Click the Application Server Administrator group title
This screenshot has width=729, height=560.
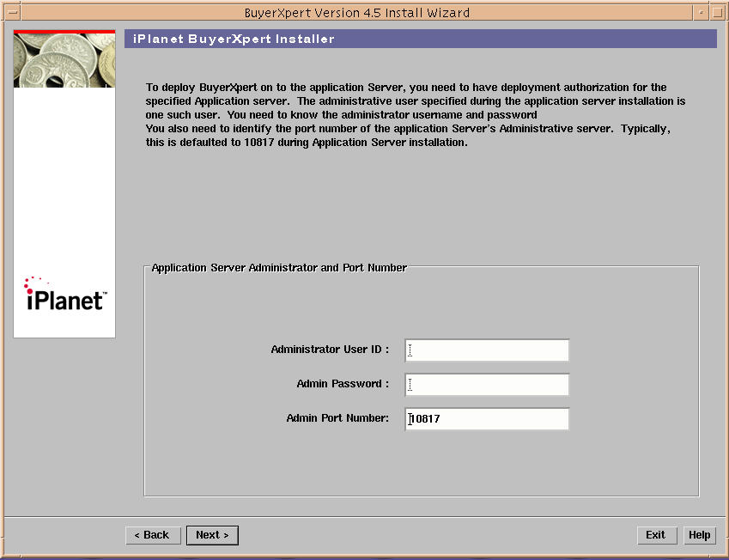279,268
